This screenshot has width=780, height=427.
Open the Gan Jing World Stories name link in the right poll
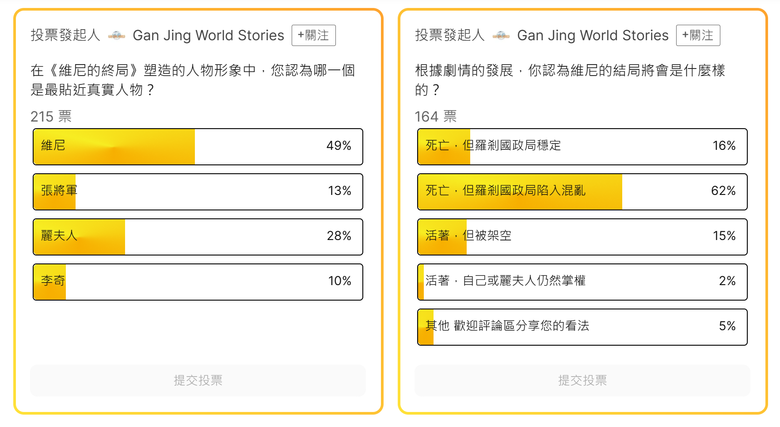pos(593,35)
